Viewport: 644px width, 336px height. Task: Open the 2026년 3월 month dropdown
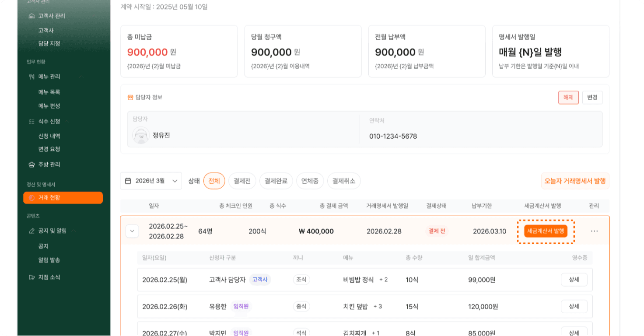click(151, 181)
